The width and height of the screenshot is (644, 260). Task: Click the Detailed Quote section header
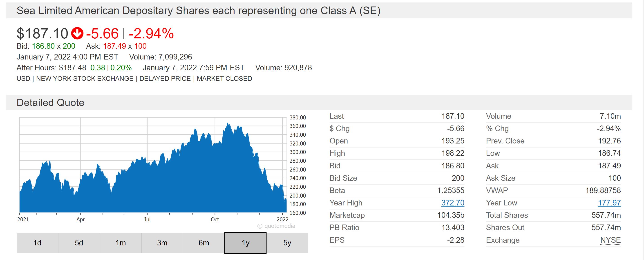[51, 103]
